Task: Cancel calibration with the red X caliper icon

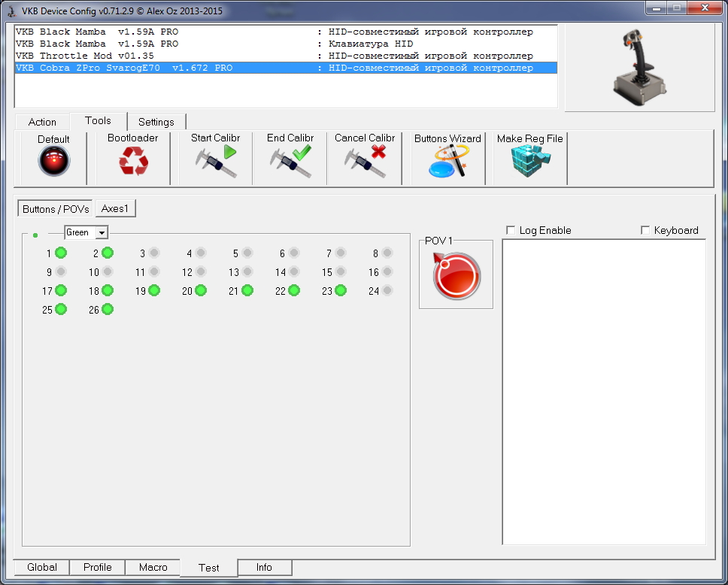Action: 366,161
